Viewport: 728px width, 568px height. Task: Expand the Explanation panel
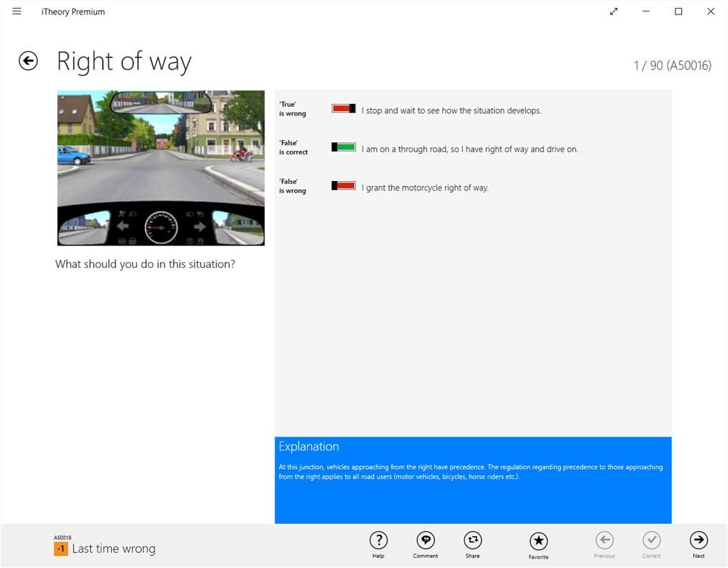[309, 446]
